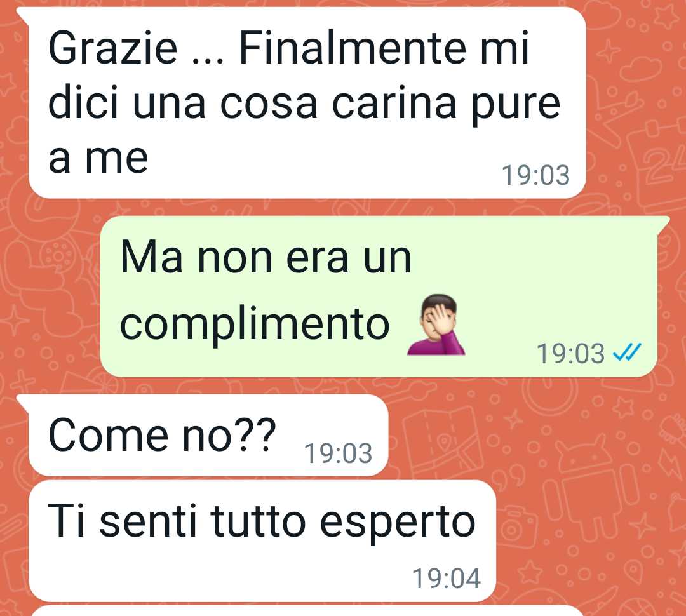Click the 19:03 timestamp of Grazie message

(535, 175)
